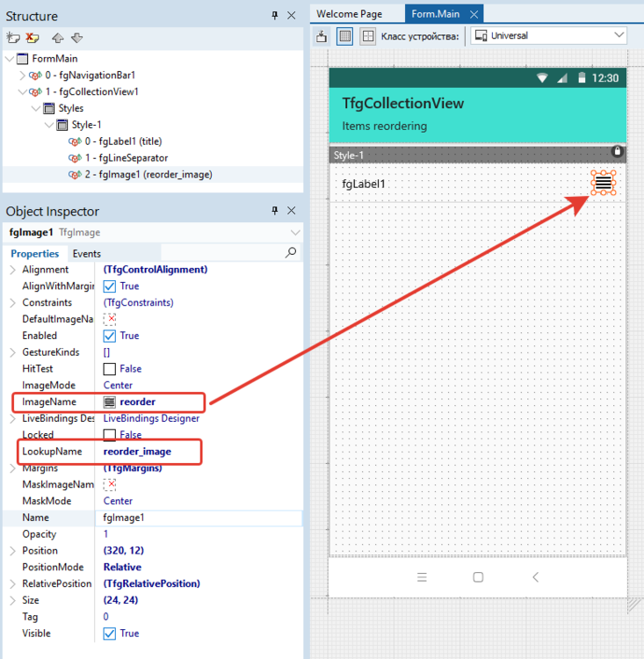The height and width of the screenshot is (659, 644).
Task: Pin the Object Inspector panel
Action: 275,211
